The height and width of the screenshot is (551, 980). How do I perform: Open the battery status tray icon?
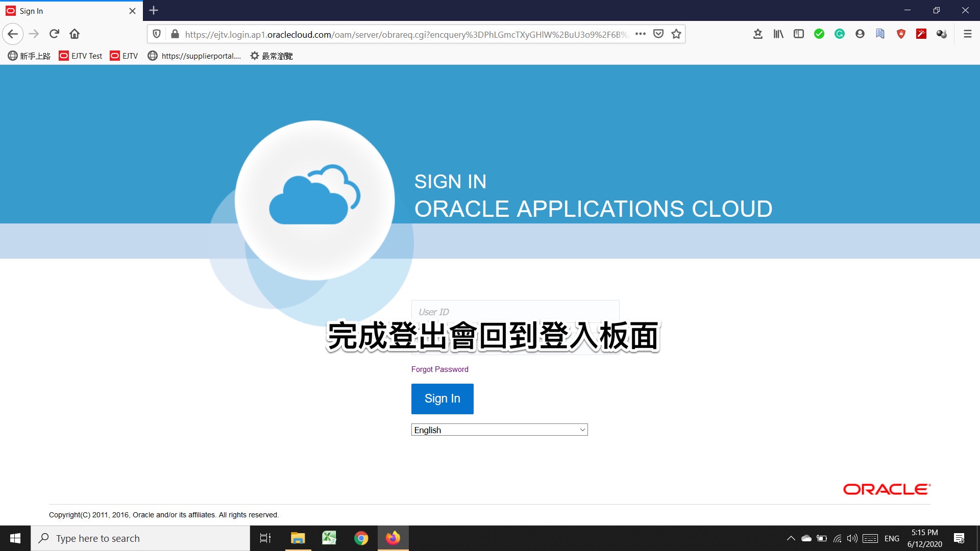pyautogui.click(x=822, y=538)
